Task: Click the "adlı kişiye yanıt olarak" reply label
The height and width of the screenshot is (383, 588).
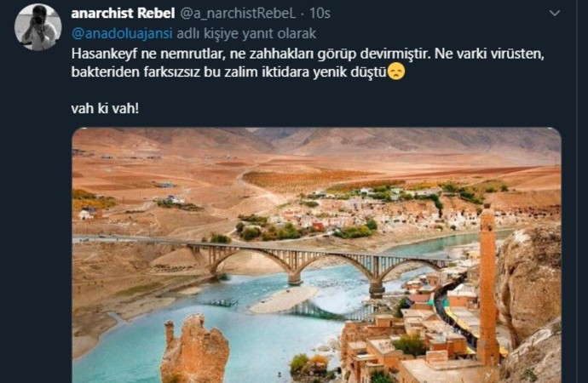Action: tap(246, 34)
